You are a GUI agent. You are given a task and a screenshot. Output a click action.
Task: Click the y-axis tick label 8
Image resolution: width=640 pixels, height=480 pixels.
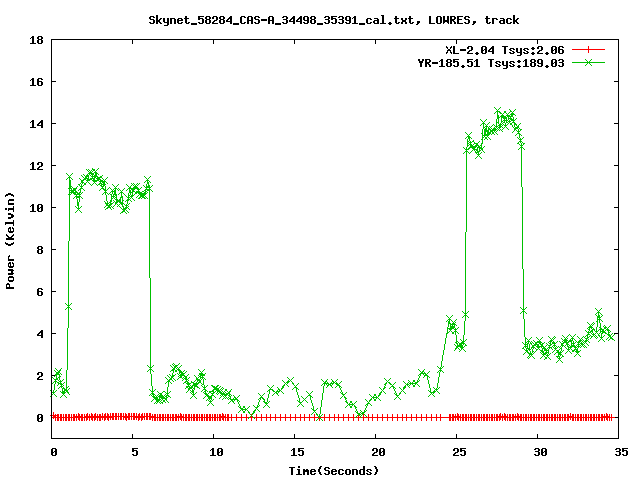(40, 250)
